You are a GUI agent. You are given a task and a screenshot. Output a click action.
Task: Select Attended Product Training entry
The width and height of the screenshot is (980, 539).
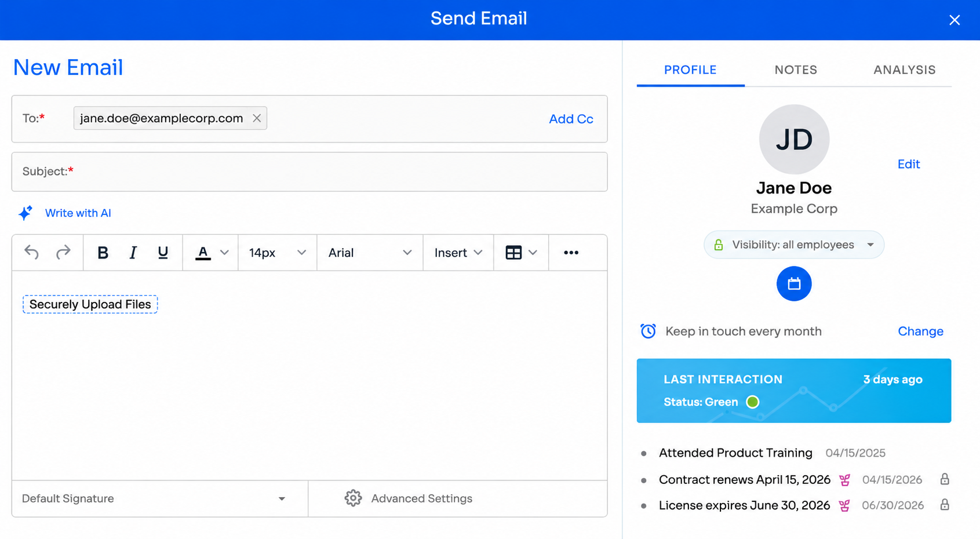click(x=735, y=453)
